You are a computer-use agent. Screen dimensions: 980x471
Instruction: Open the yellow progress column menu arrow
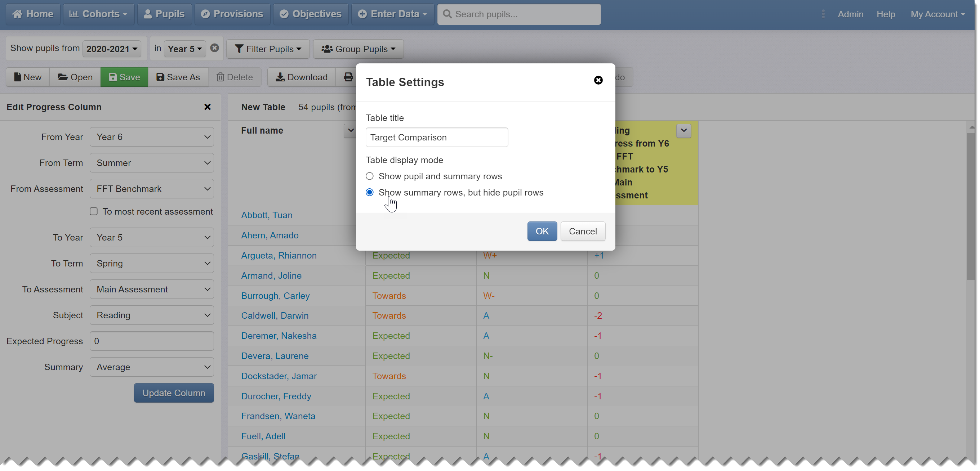(x=683, y=130)
